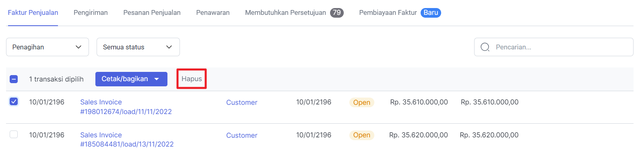Click the search magnifier icon
Screen dimensions: 644x153
(485, 47)
